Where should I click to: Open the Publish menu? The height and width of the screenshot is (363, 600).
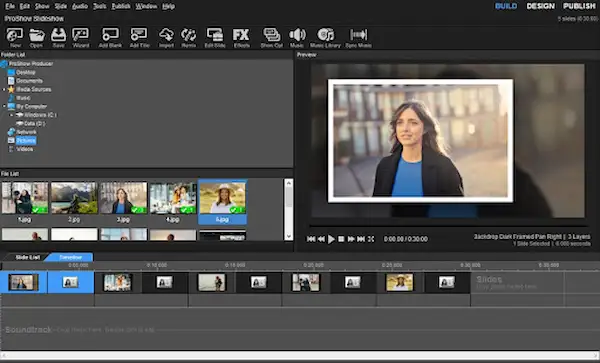(121, 7)
